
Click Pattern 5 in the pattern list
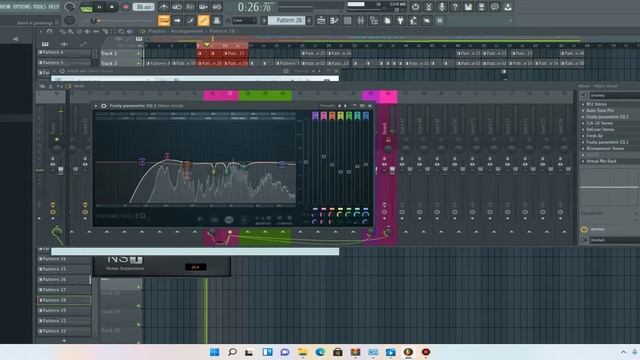tap(64, 63)
